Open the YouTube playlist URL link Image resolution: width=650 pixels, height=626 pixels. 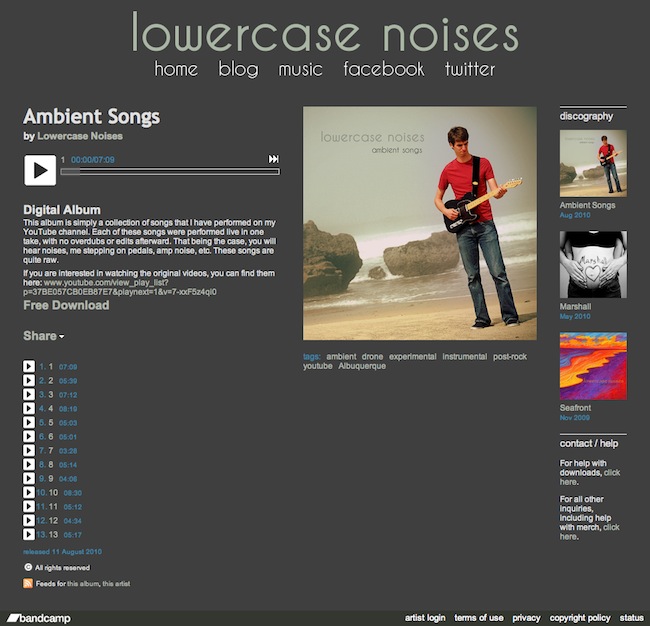[120, 287]
